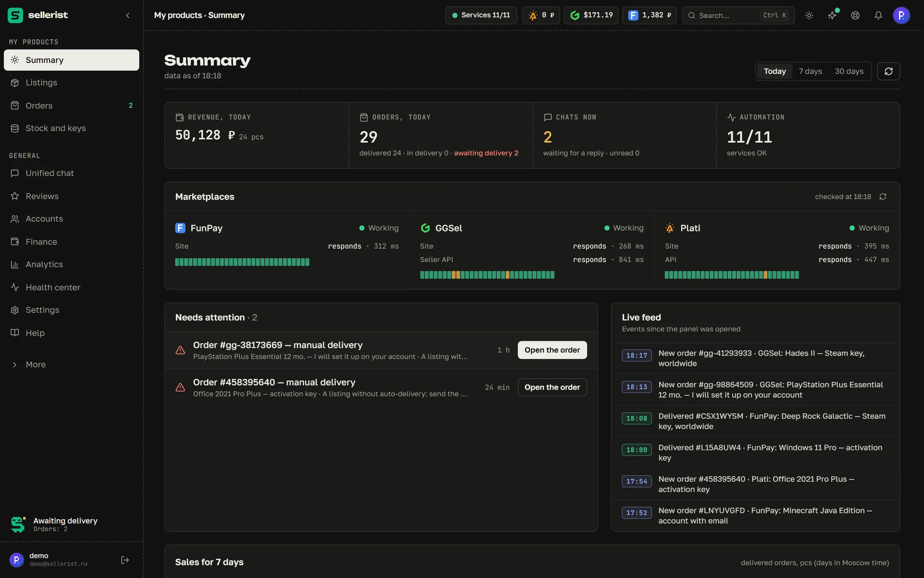Click the 'awaiting delivery 2' text
The height and width of the screenshot is (578, 924).
click(x=486, y=153)
